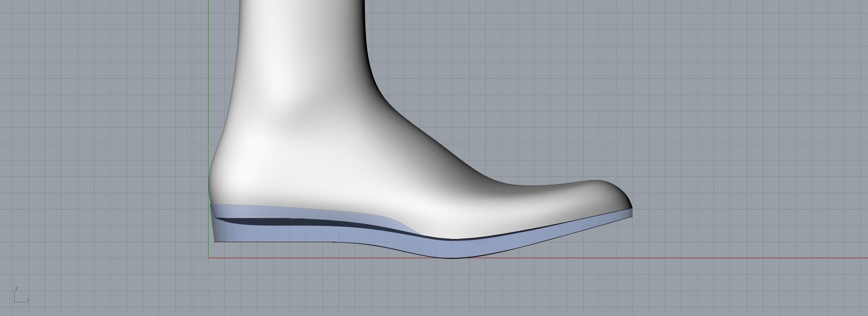Click empty grid area below the red axis
The image size is (868, 316).
[x=473, y=288]
